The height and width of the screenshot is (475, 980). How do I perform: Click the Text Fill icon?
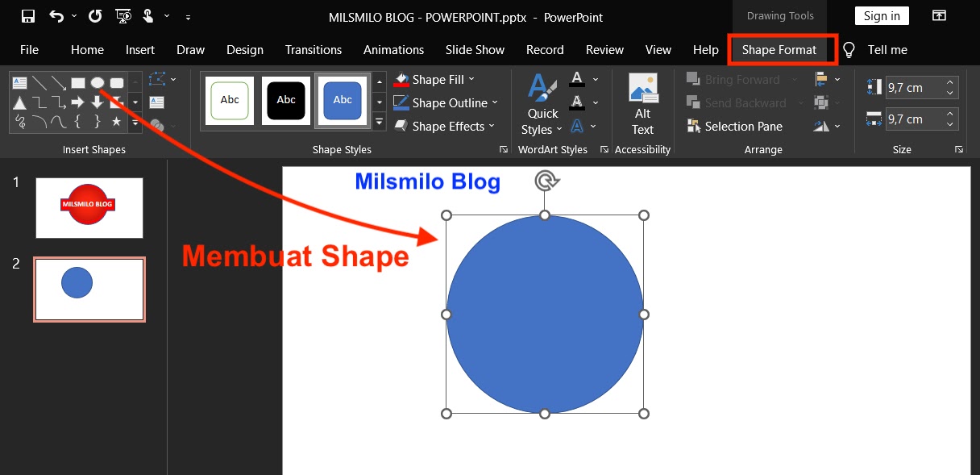pyautogui.click(x=577, y=79)
